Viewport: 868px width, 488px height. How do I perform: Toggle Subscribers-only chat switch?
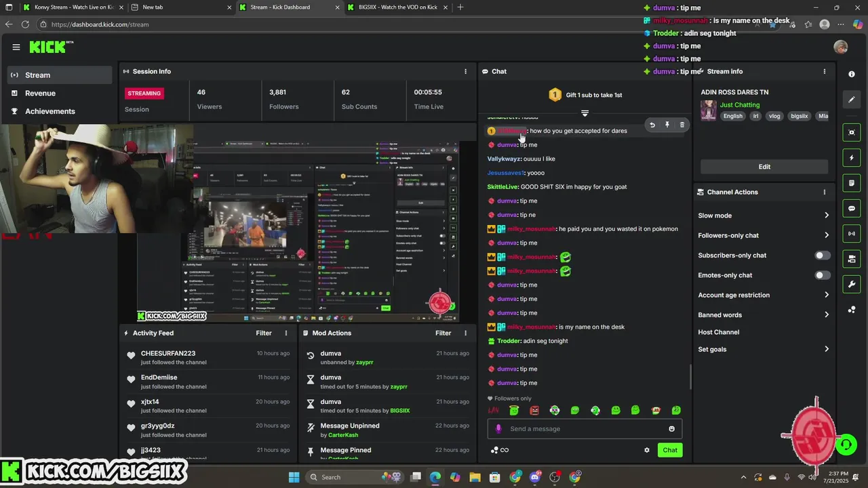822,256
